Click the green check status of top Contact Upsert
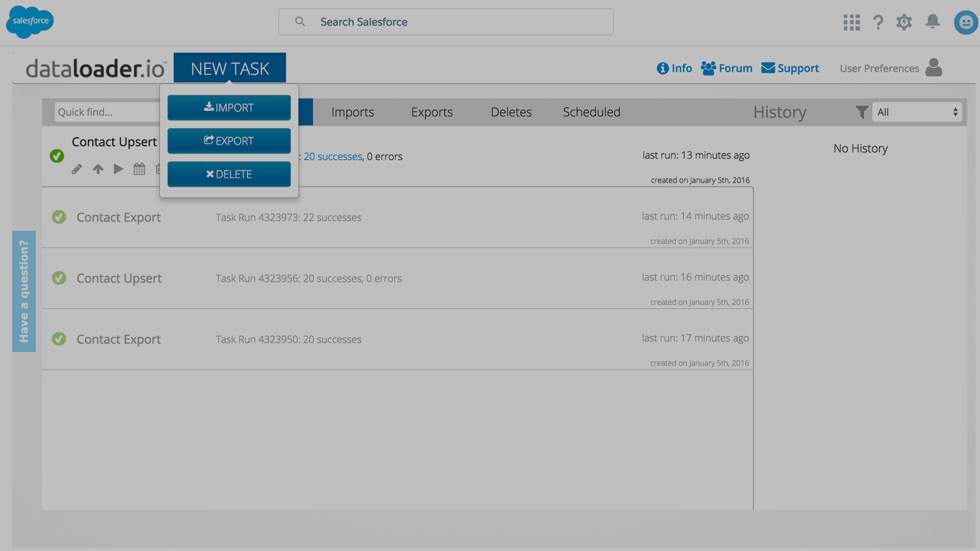Image resolution: width=980 pixels, height=551 pixels. [x=57, y=156]
